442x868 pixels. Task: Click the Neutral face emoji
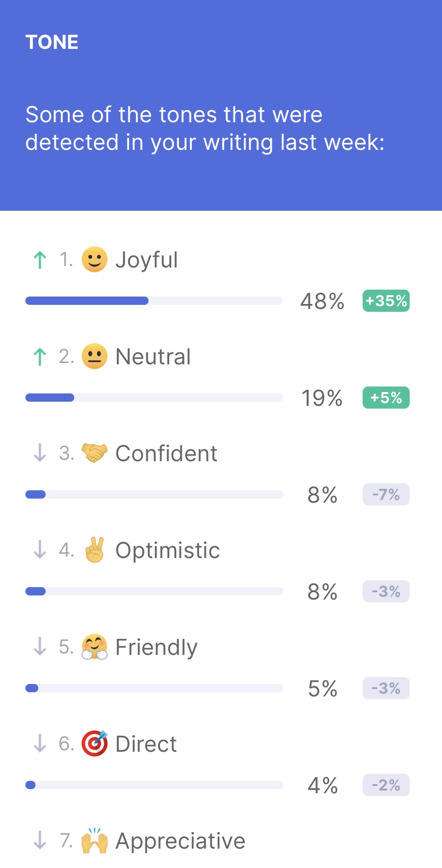click(x=95, y=356)
